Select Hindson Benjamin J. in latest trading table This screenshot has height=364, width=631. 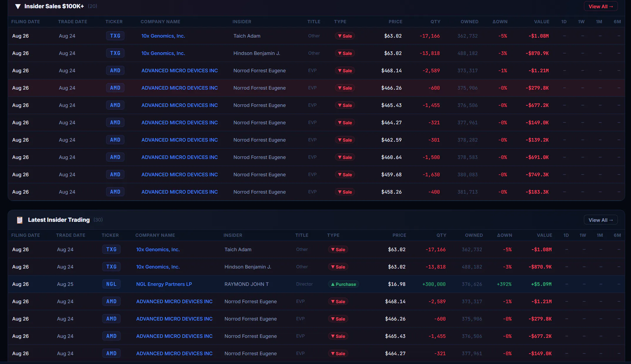click(x=248, y=267)
